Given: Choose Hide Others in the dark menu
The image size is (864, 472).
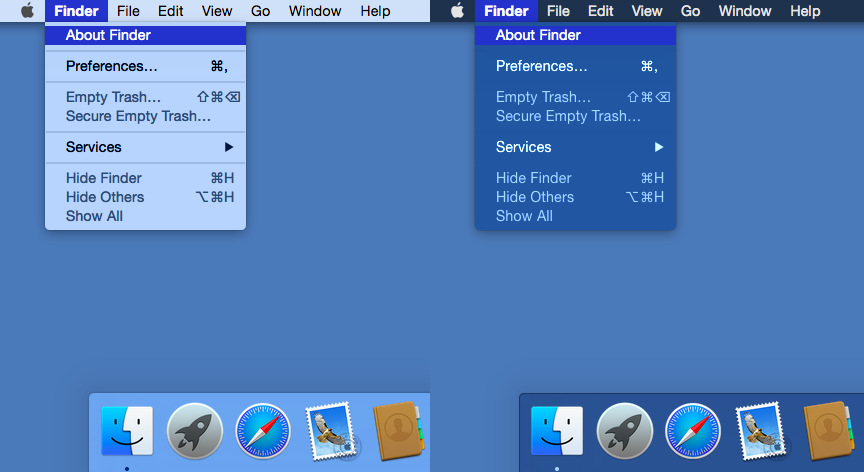Looking at the screenshot, I should click(575, 197).
